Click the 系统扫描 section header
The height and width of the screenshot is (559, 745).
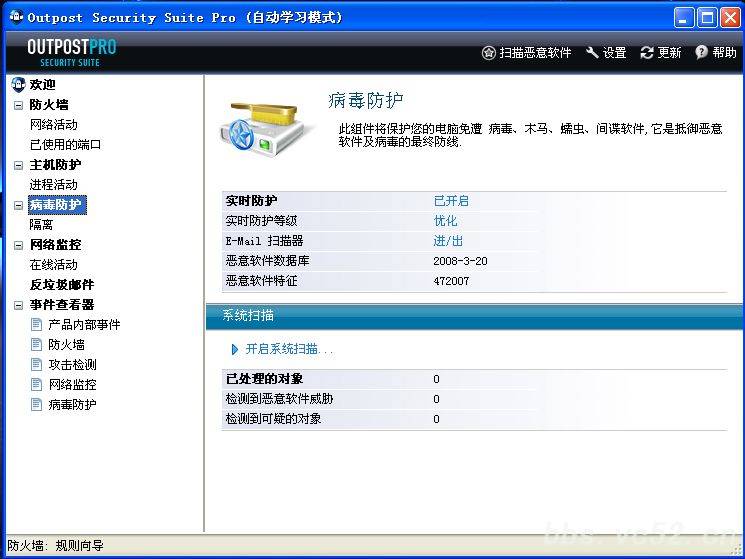474,315
